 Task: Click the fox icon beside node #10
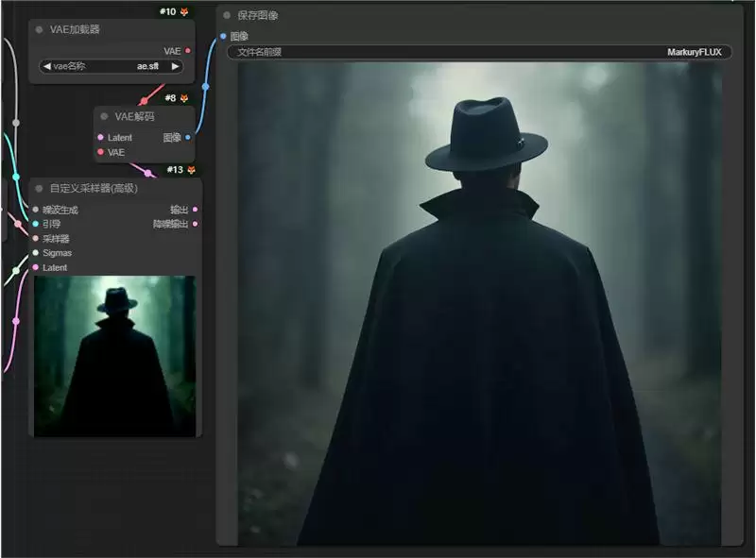(x=184, y=11)
